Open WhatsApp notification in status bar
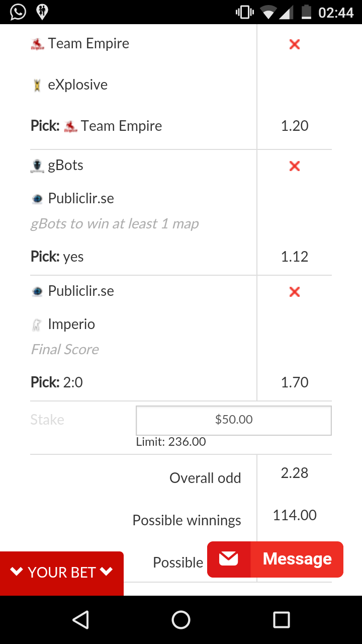362x644 pixels. click(18, 12)
